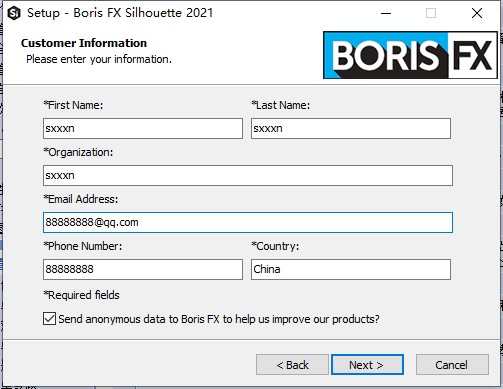The image size is (503, 389).
Task: Go back with the < Back button
Action: click(x=292, y=365)
